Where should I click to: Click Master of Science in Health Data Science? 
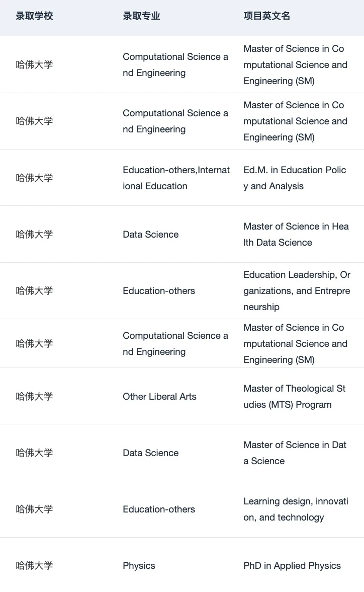pos(296,235)
